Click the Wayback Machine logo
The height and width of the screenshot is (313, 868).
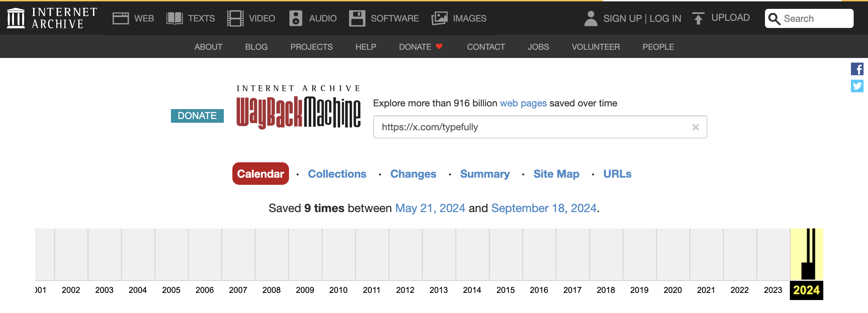pos(299,107)
